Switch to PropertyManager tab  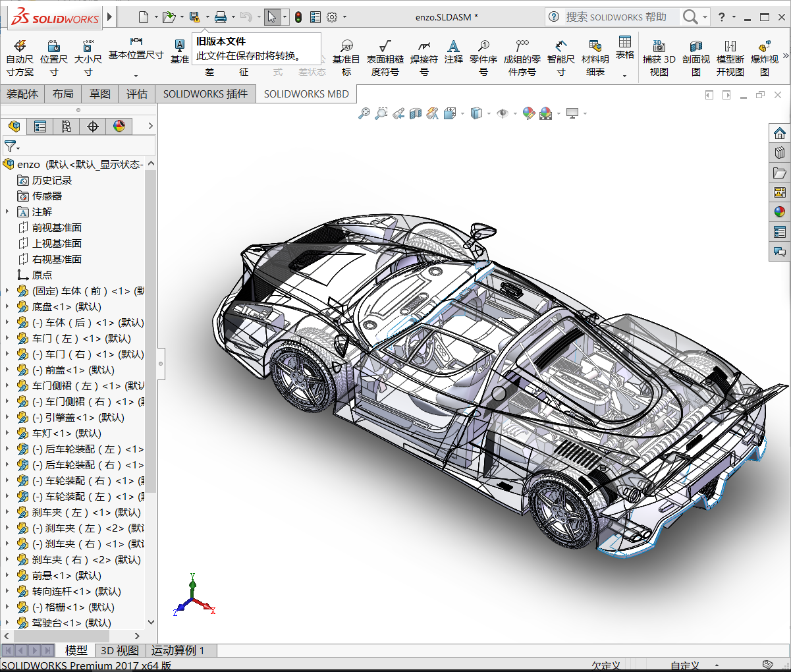pos(40,126)
